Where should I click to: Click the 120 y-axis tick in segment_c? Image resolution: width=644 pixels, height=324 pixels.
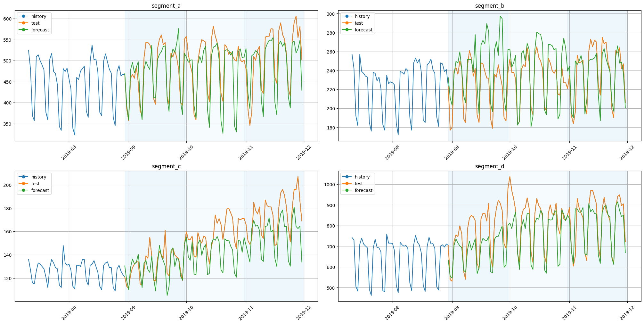tap(8, 278)
